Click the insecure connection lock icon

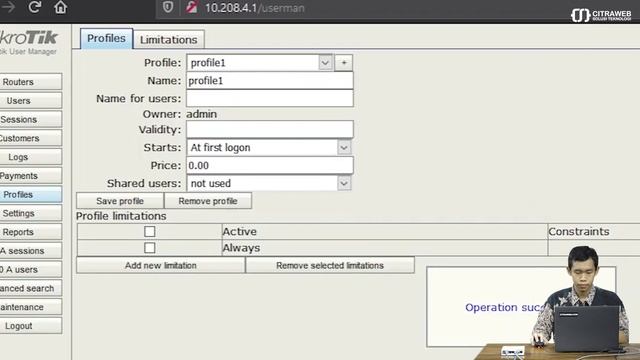click(191, 7)
